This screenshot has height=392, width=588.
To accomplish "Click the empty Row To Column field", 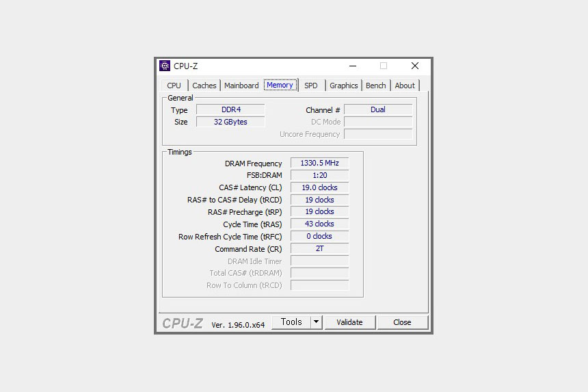I will tap(319, 285).
